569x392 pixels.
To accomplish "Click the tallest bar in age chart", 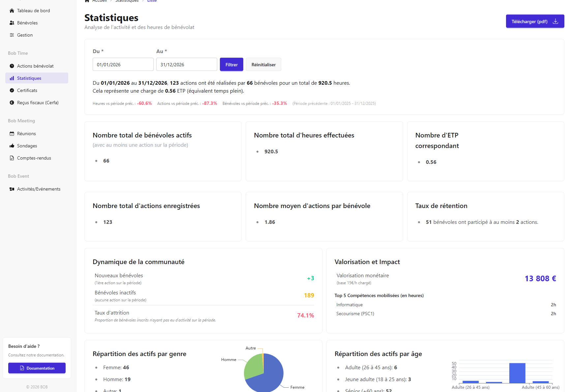I will [x=517, y=373].
